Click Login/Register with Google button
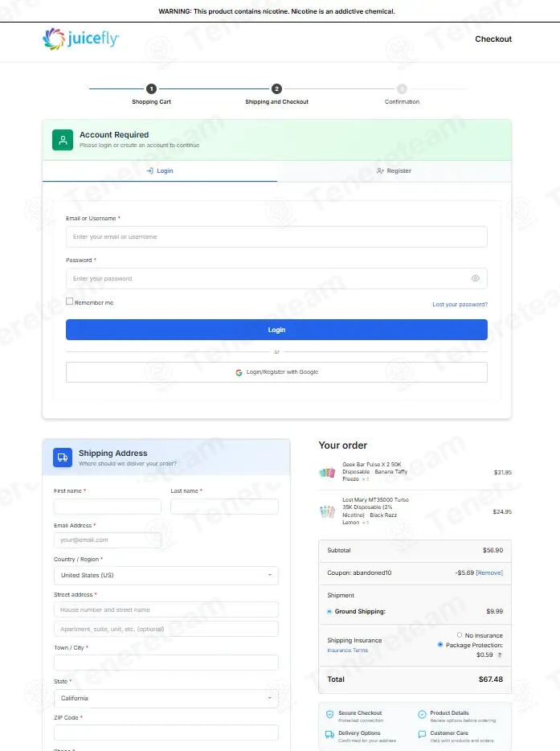 pyautogui.click(x=276, y=372)
